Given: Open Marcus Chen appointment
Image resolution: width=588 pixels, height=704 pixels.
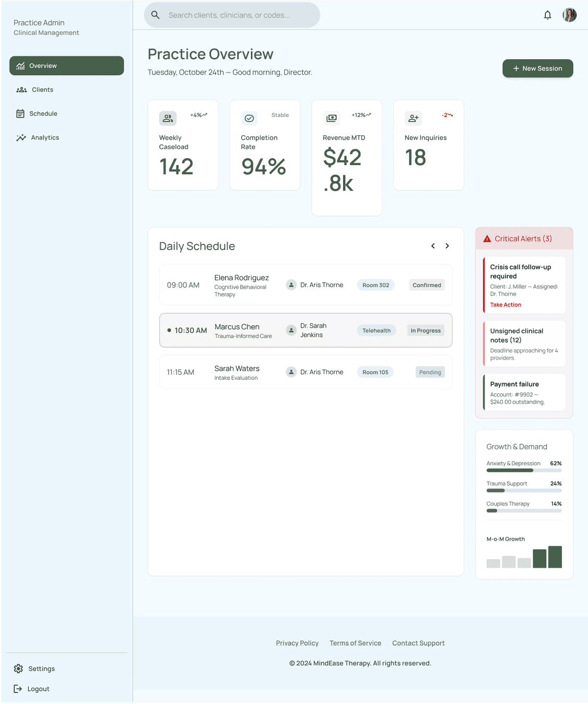Looking at the screenshot, I should (306, 331).
